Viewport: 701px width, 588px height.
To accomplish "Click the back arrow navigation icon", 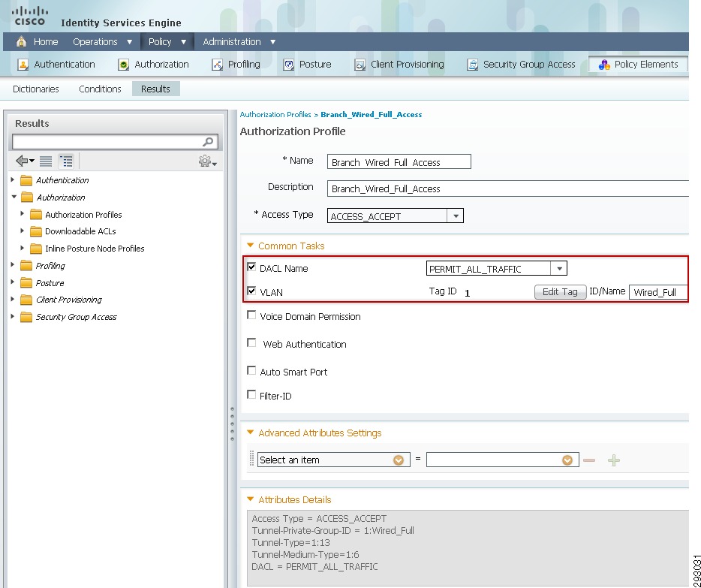I will click(x=25, y=161).
